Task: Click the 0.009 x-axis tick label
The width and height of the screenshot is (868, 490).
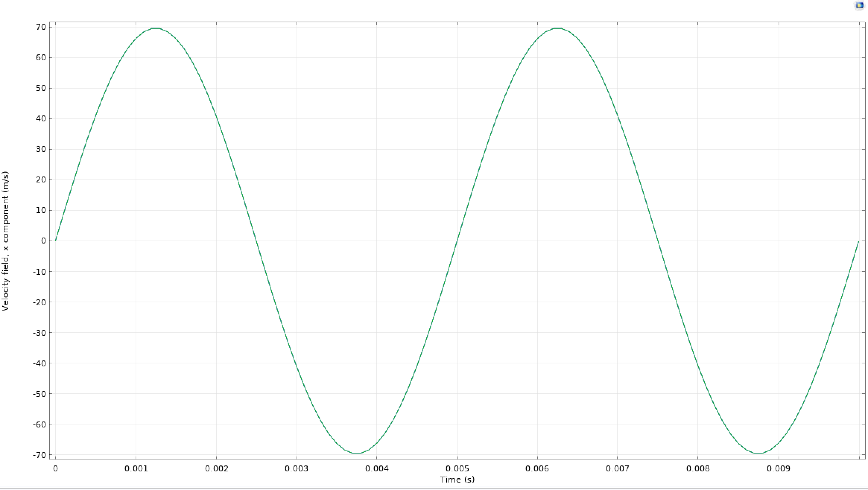Action: point(778,468)
